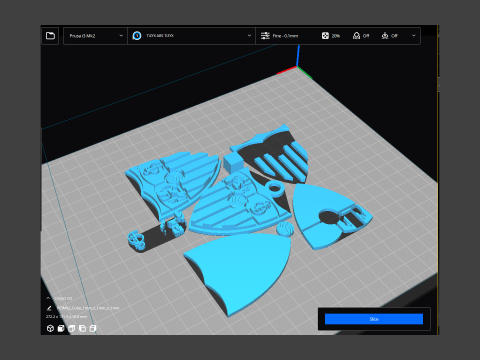The image size is (480, 360).
Task: Select the small cube model
Action: [x=233, y=162]
